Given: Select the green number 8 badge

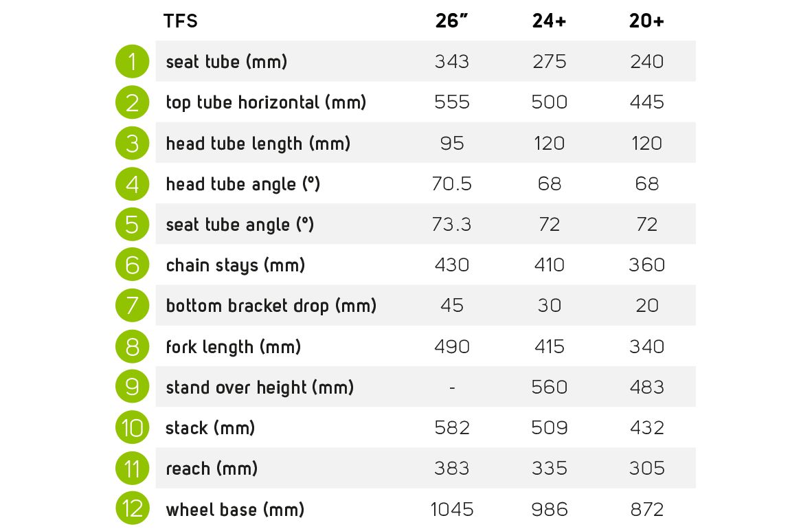Looking at the screenshot, I should [x=132, y=347].
